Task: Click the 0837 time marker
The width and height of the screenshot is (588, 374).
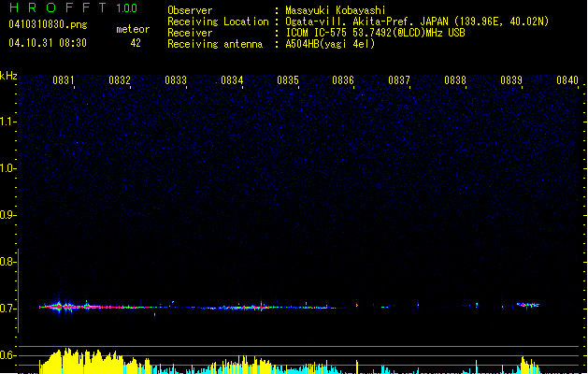Action: [x=399, y=80]
